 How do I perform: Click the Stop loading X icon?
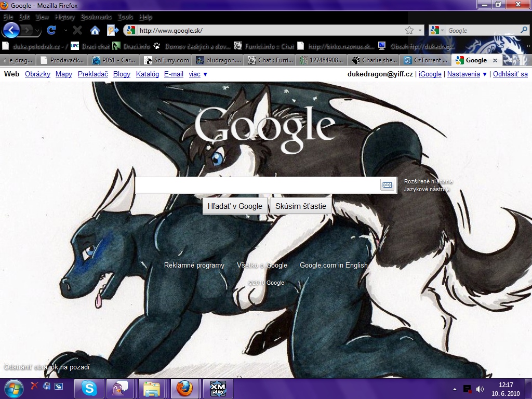(x=77, y=31)
